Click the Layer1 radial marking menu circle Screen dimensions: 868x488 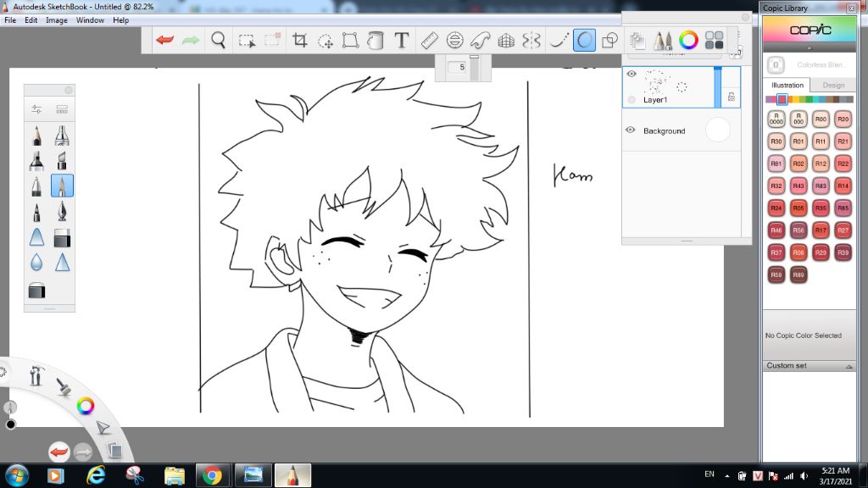point(682,87)
